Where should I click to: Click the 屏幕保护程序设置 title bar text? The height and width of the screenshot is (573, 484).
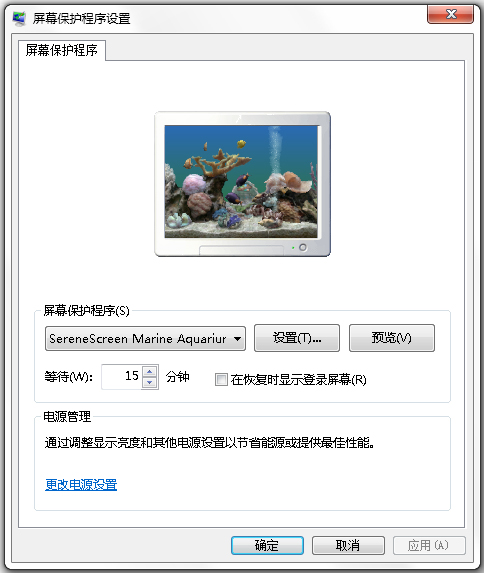pyautogui.click(x=82, y=18)
